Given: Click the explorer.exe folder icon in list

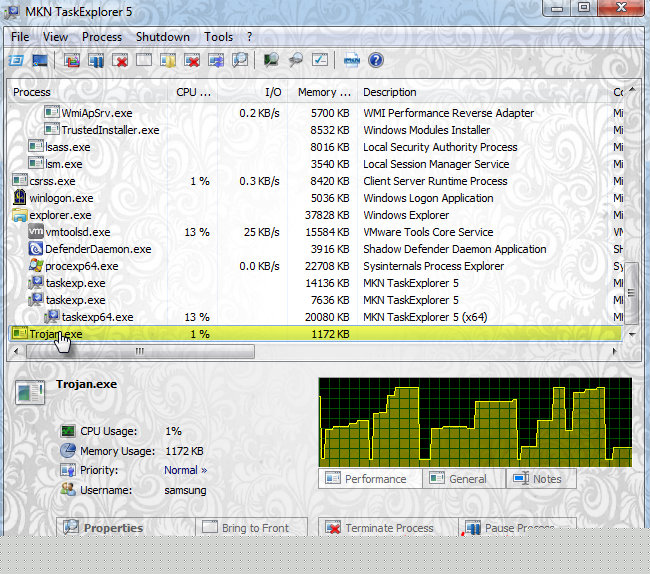Looking at the screenshot, I should (x=20, y=215).
